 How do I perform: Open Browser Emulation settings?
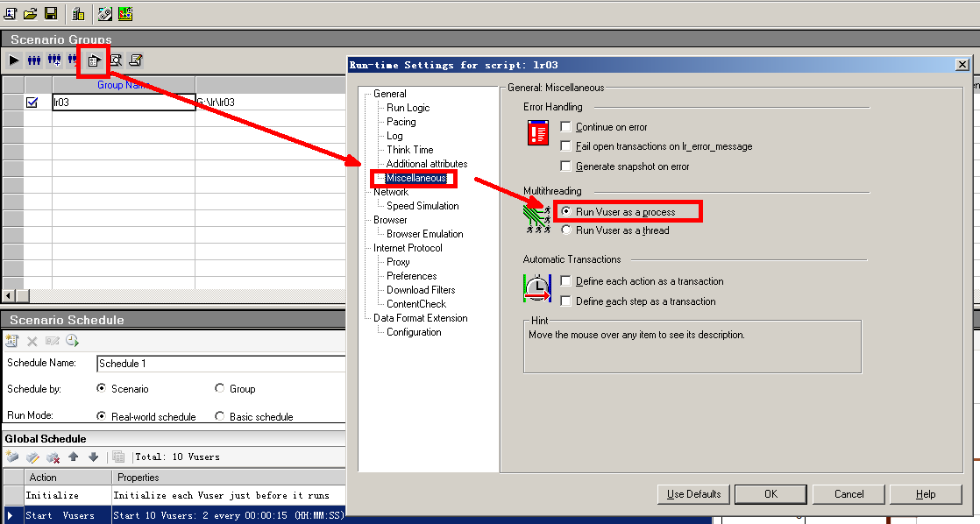(425, 234)
